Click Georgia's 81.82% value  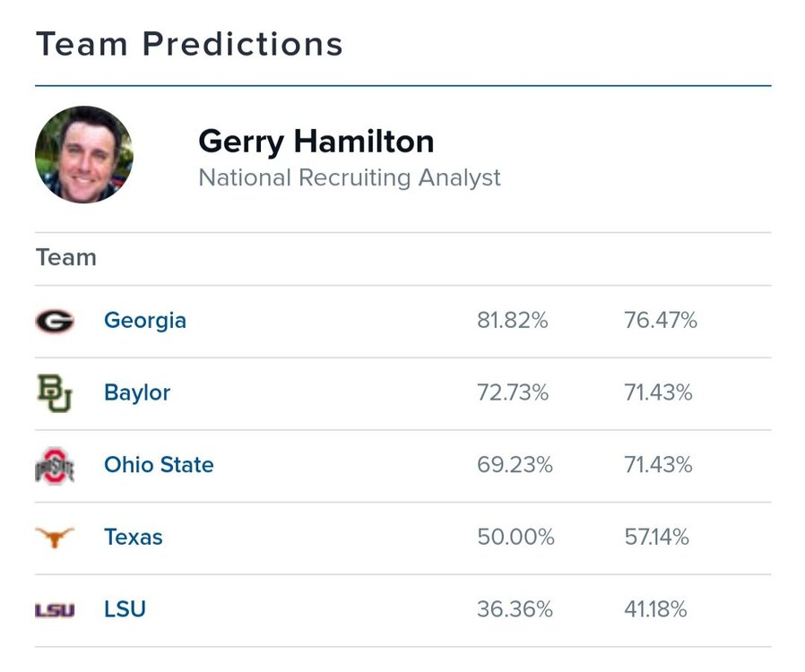pos(512,321)
